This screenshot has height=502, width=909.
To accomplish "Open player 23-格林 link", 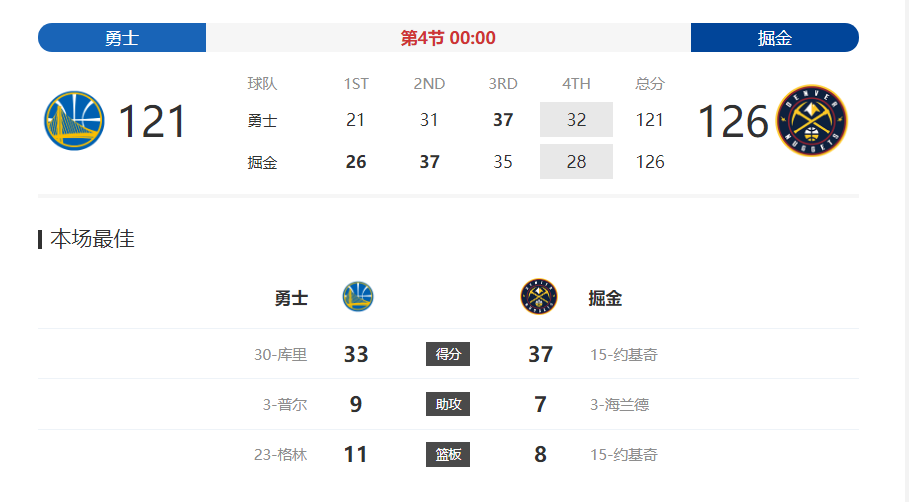I will click(x=281, y=454).
